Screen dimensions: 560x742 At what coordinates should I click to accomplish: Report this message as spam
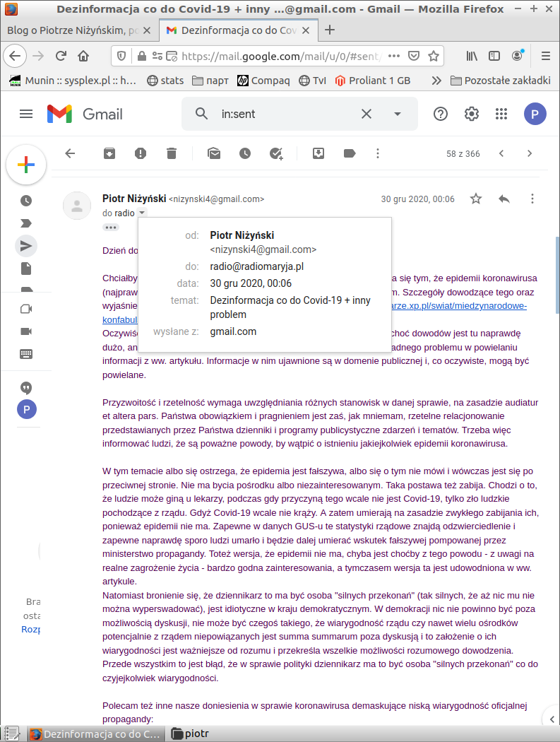pyautogui.click(x=141, y=153)
